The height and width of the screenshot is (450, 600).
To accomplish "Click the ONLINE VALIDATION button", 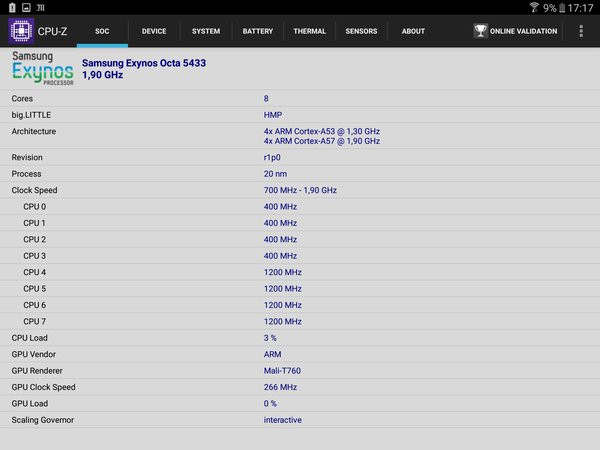I will (516, 31).
